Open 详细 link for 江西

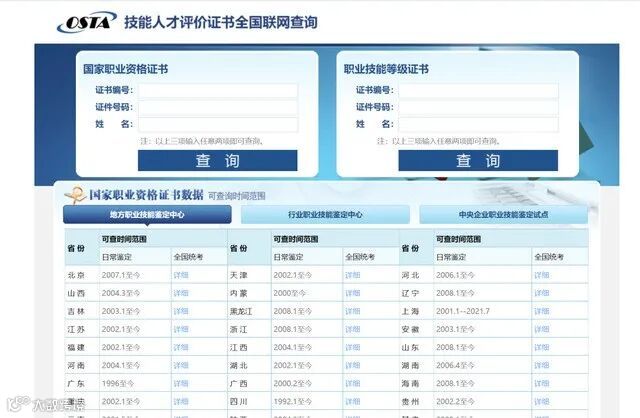pyautogui.click(x=353, y=347)
